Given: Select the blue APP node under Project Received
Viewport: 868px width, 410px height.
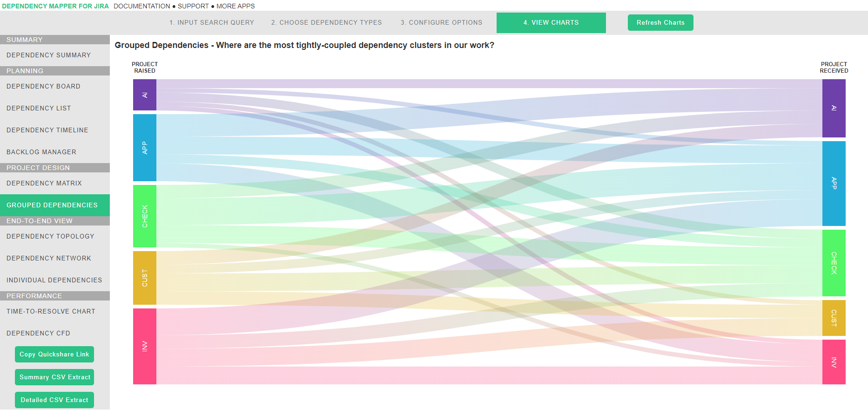Looking at the screenshot, I should tap(834, 184).
